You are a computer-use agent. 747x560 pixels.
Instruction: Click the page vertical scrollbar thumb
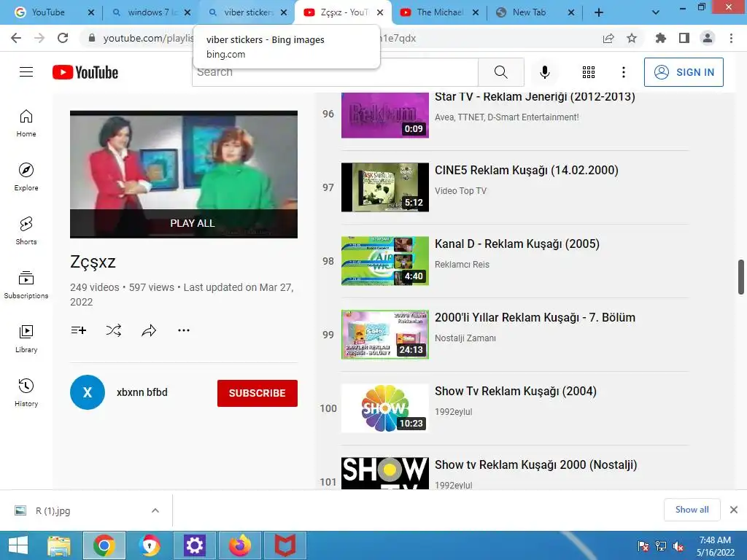(741, 277)
